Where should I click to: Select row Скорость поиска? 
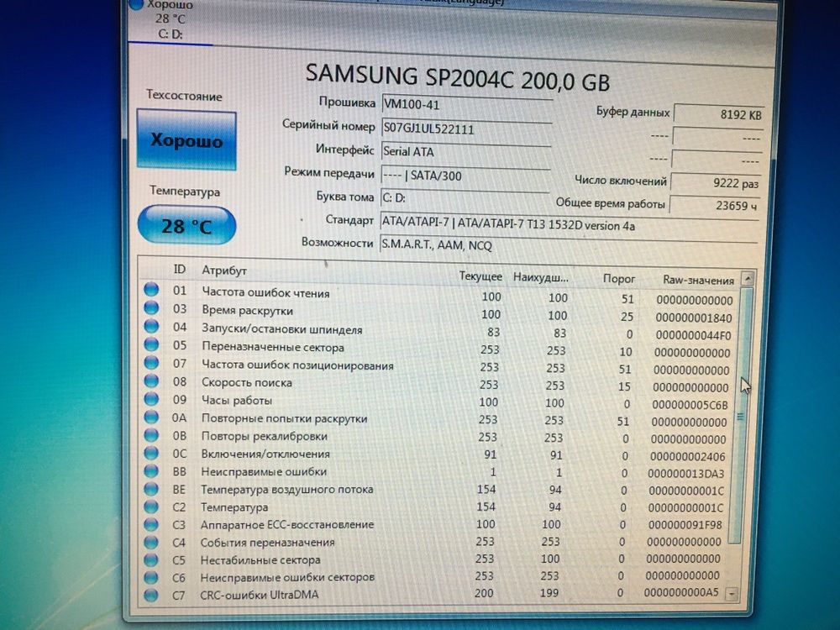[x=438, y=384]
